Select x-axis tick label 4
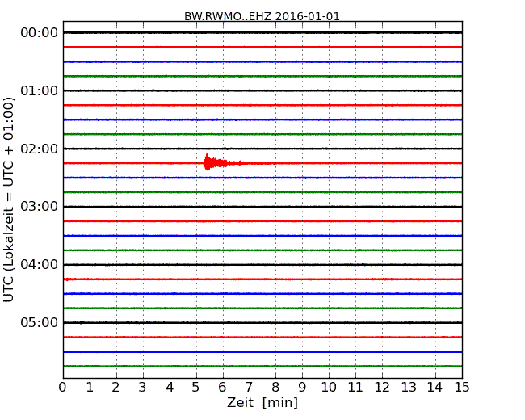Image resolution: width=525 pixels, height=420 pixels. (x=170, y=388)
